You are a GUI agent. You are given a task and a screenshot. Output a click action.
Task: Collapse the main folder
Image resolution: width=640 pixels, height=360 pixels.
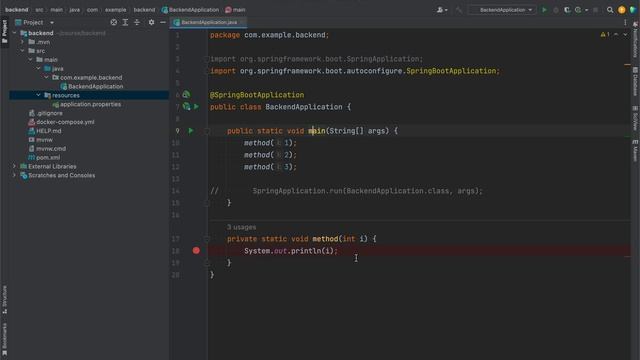click(31, 60)
